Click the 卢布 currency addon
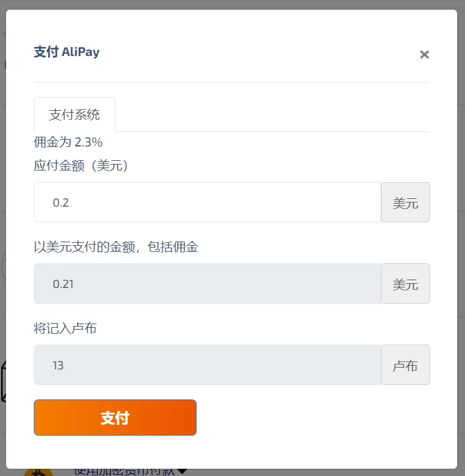The image size is (465, 476). pos(405,365)
